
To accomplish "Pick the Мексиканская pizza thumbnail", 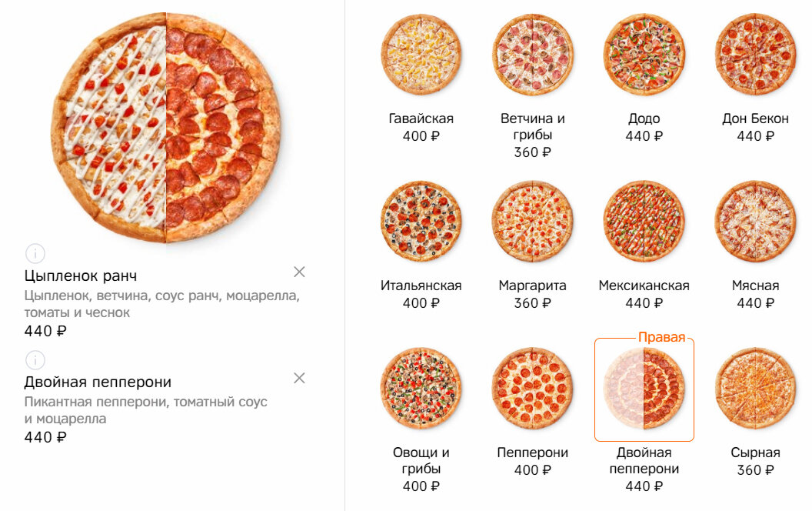I will tap(644, 222).
